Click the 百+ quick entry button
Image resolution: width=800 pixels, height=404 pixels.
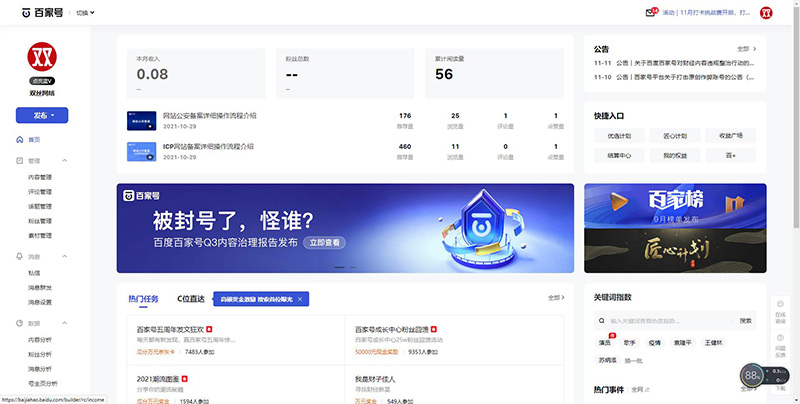731,156
